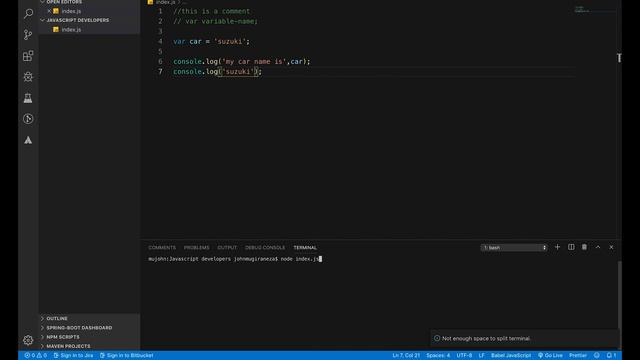Expand the Spring-Boot Dashboard section
The height and width of the screenshot is (360, 640).
[x=79, y=328]
